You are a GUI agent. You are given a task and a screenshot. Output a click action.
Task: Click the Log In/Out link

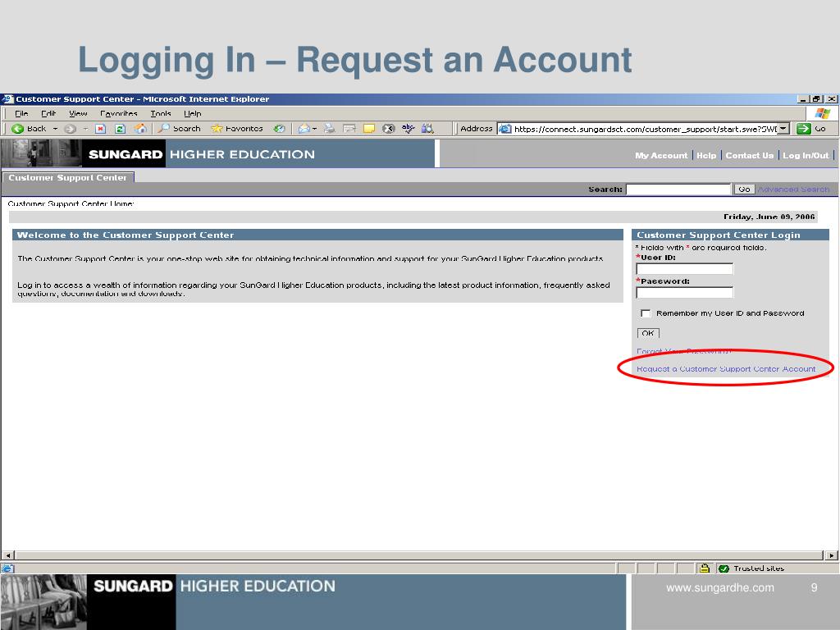pyautogui.click(x=806, y=155)
